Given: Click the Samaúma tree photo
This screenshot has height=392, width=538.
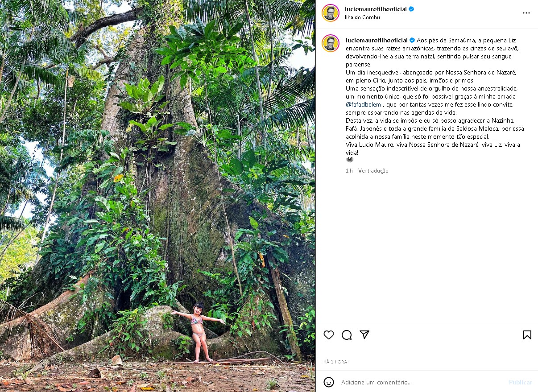Looking at the screenshot, I should click(157, 196).
